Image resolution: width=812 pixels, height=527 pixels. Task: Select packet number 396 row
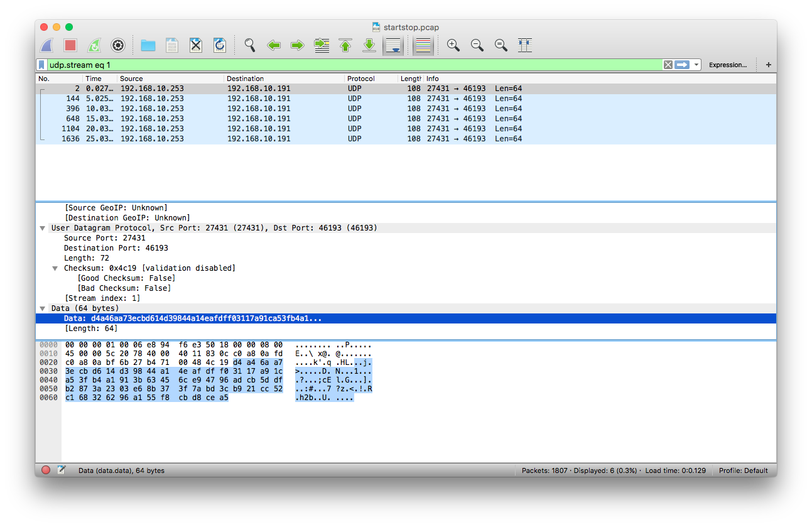coord(406,109)
